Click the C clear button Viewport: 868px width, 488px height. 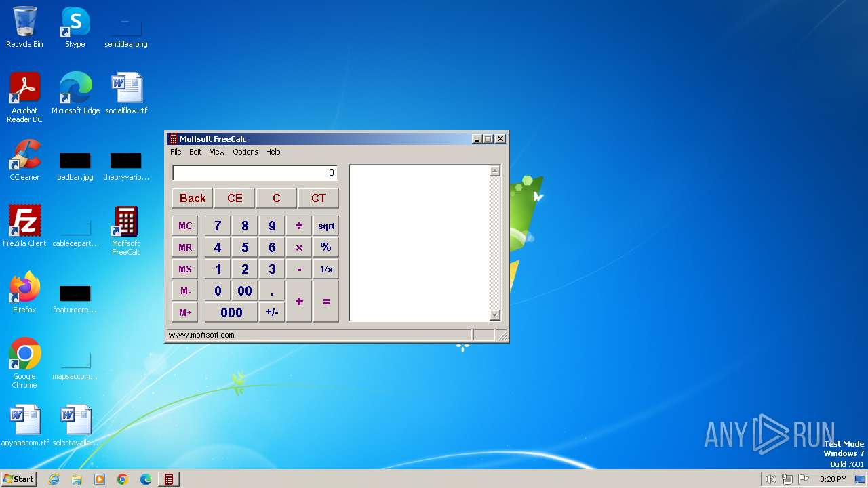277,198
